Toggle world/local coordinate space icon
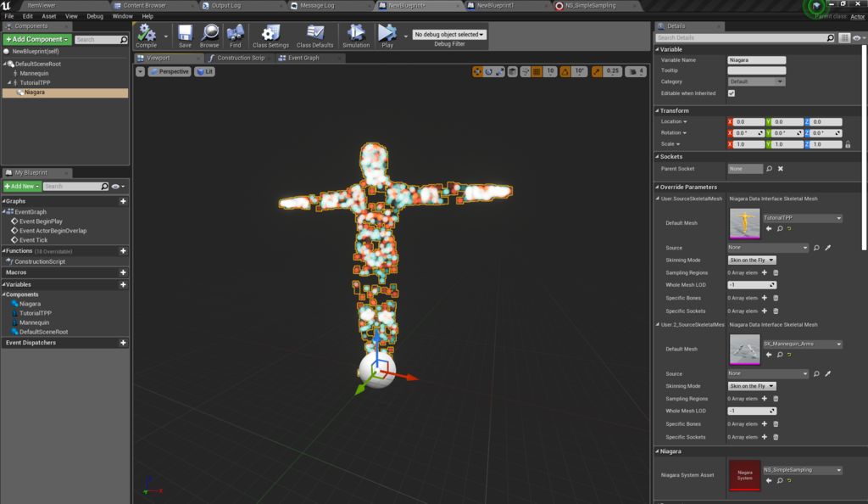The width and height of the screenshot is (868, 504). coord(513,71)
